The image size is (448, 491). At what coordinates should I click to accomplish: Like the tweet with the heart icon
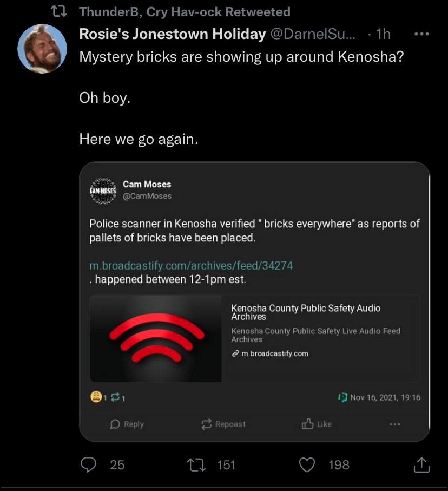point(307,464)
